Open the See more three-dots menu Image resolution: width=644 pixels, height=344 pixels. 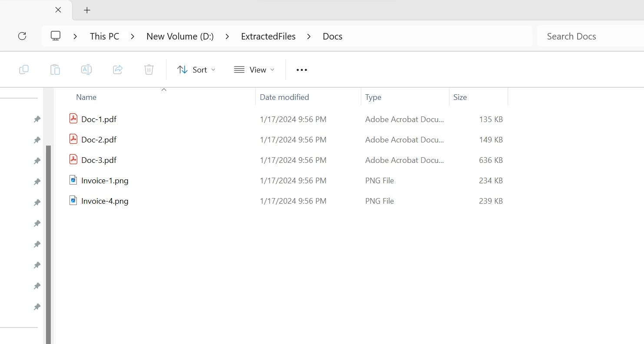pyautogui.click(x=301, y=70)
